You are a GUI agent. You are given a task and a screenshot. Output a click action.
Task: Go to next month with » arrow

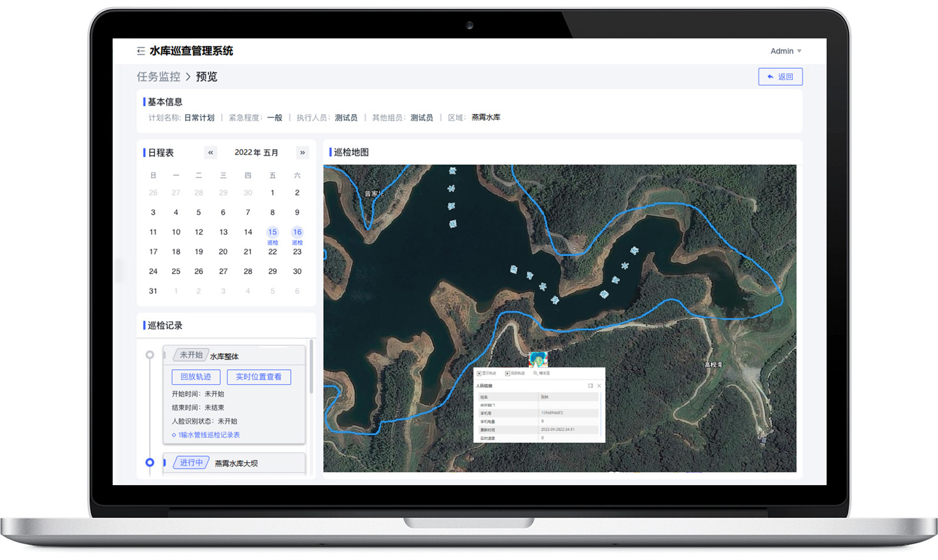pos(302,152)
